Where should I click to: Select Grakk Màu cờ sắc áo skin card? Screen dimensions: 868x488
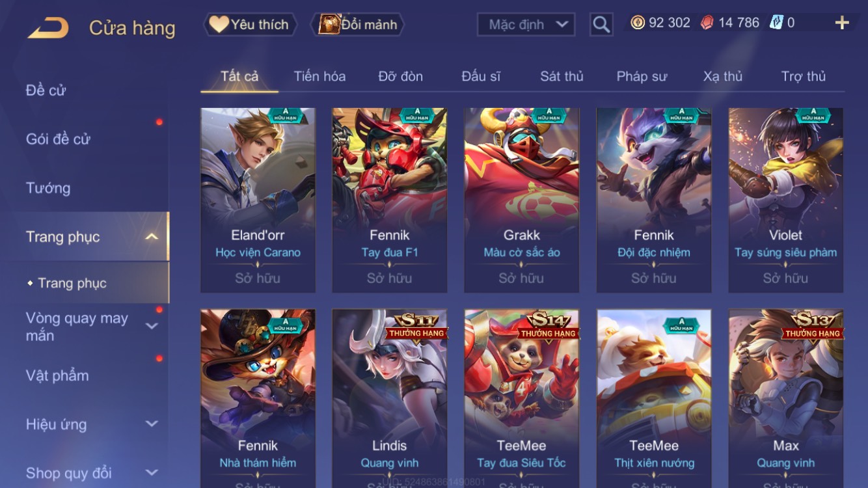click(x=521, y=200)
